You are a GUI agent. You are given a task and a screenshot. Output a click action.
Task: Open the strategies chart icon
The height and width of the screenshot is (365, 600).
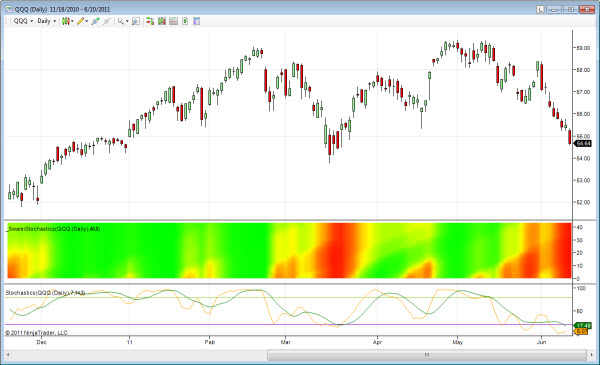pos(173,21)
